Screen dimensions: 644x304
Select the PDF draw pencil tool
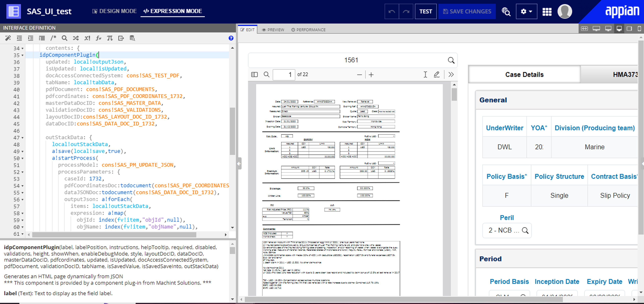tap(437, 74)
